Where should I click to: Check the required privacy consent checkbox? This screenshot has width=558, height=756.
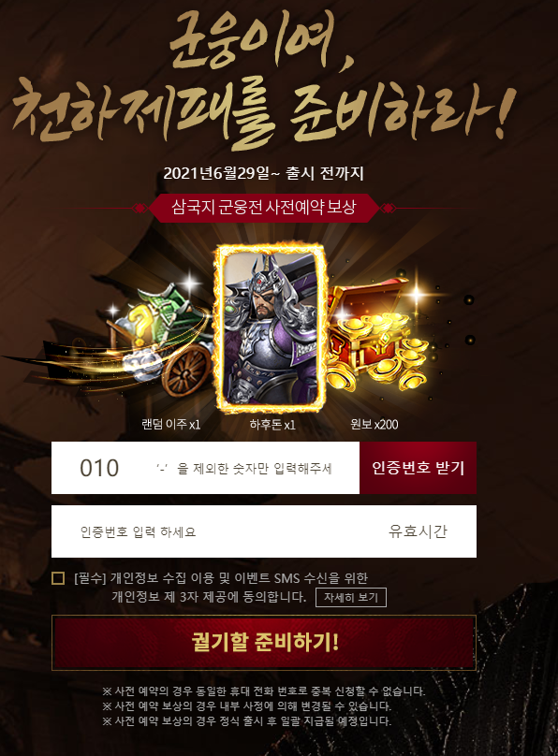[x=58, y=578]
